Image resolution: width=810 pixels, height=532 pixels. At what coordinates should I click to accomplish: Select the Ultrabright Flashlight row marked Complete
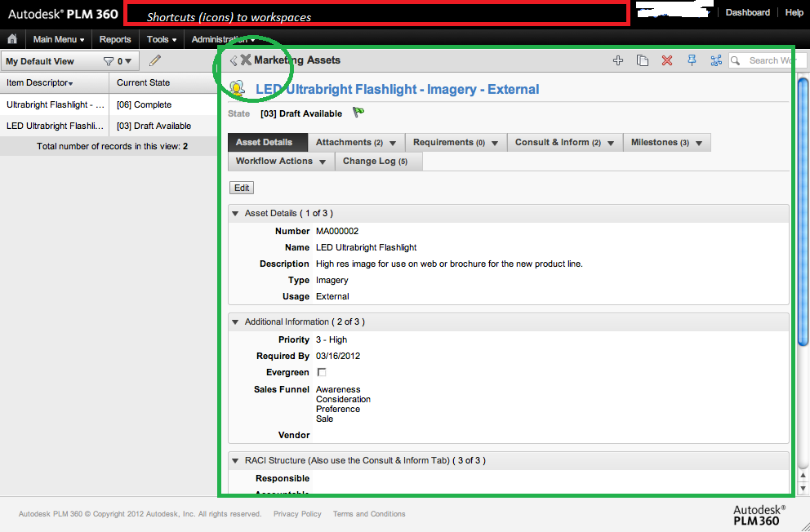tap(109, 104)
